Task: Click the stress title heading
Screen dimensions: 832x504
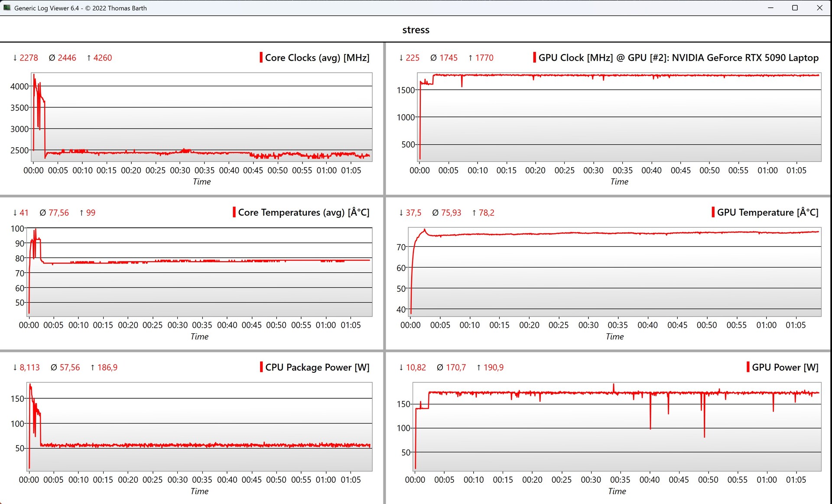Action: pyautogui.click(x=416, y=30)
